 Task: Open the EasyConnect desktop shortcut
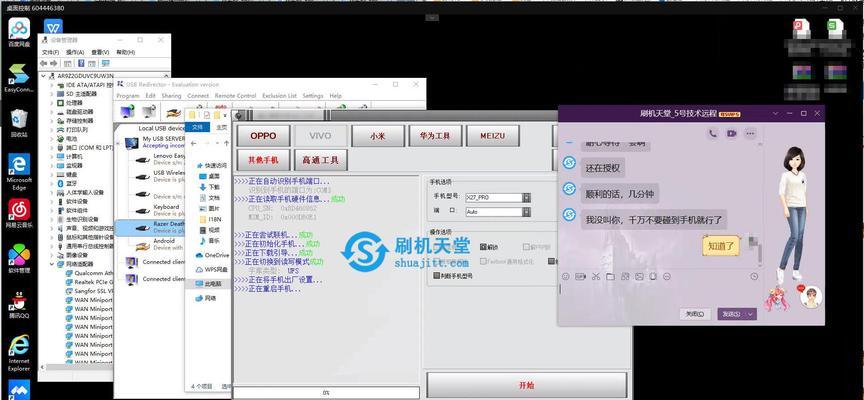pyautogui.click(x=19, y=78)
